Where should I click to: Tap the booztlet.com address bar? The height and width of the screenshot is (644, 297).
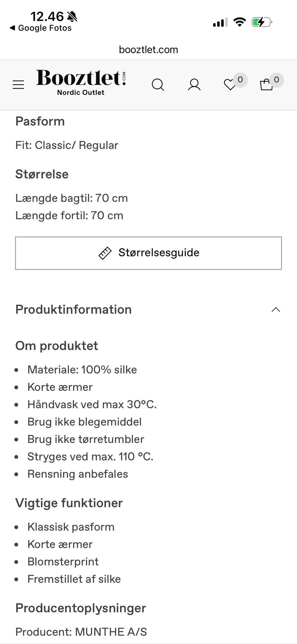(148, 50)
